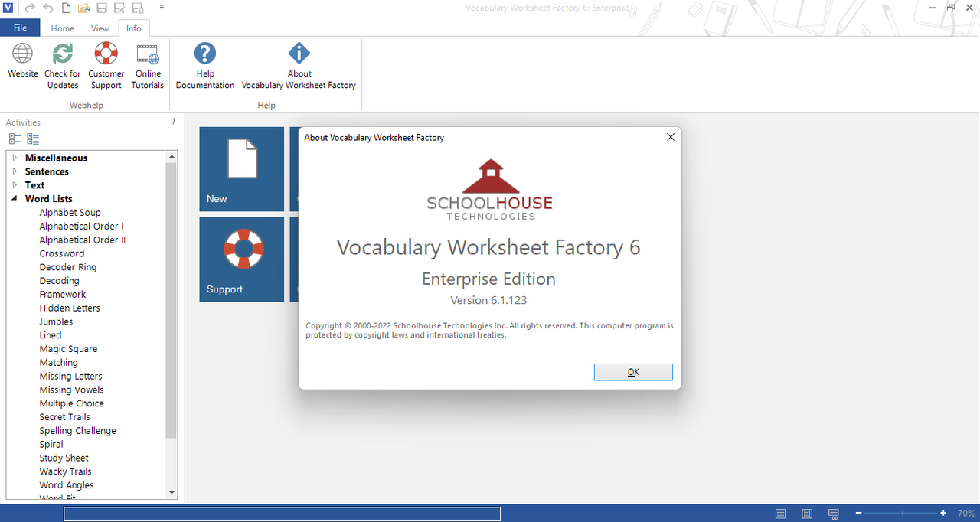Zoom in with the plus icon
The height and width of the screenshot is (522, 980).
tap(943, 513)
